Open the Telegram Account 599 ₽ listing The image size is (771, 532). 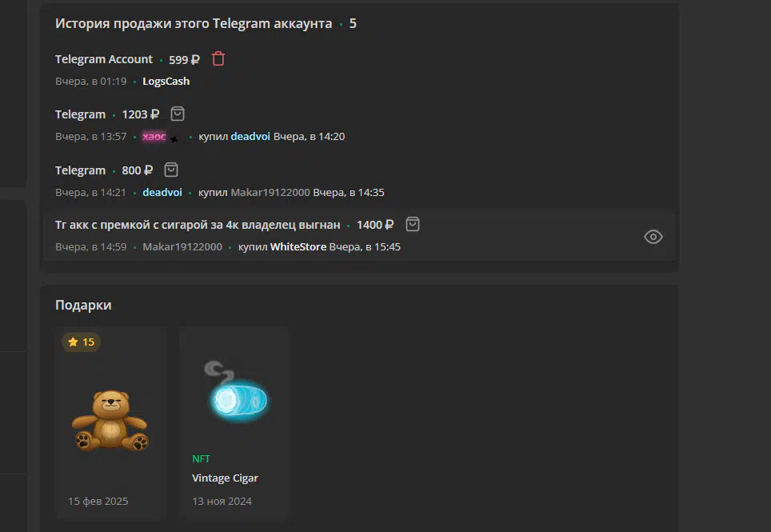pos(104,59)
